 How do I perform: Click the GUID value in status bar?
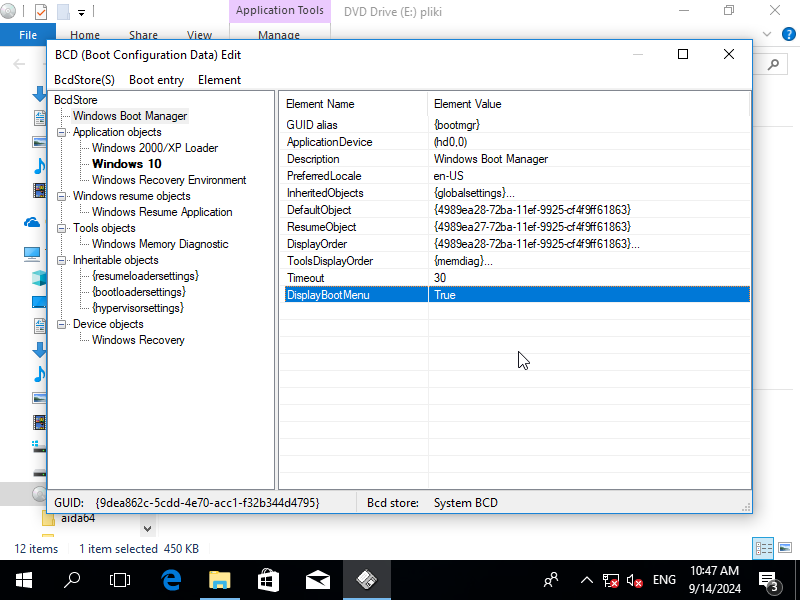(x=207, y=503)
